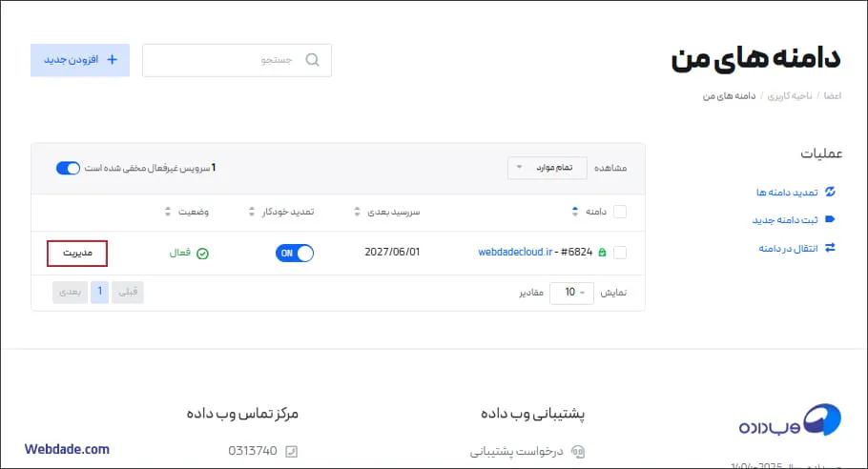The width and height of the screenshot is (868, 469).
Task: Open انتقال در دامنه link
Action: tap(788, 249)
